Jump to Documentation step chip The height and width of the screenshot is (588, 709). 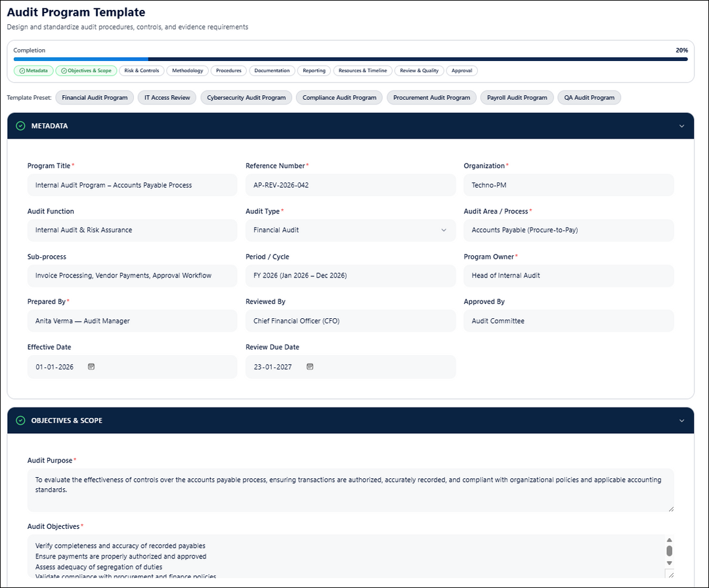(272, 70)
